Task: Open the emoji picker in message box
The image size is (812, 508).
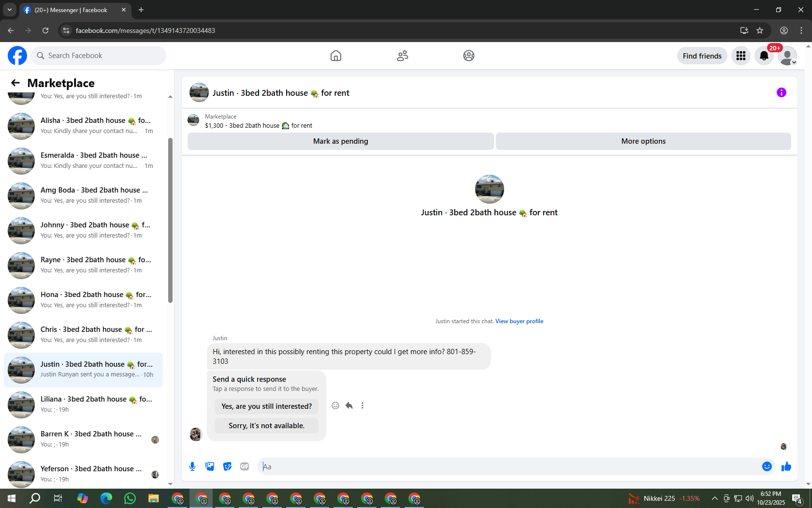Action: pos(767,466)
